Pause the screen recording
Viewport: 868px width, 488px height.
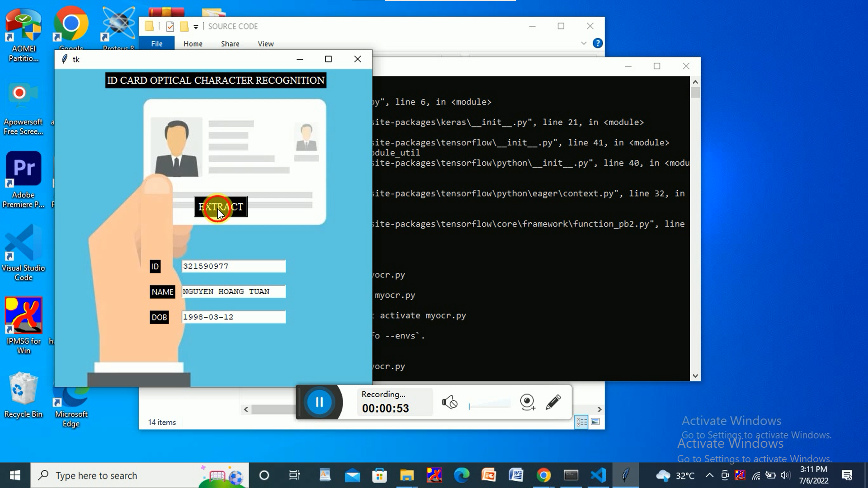click(319, 402)
